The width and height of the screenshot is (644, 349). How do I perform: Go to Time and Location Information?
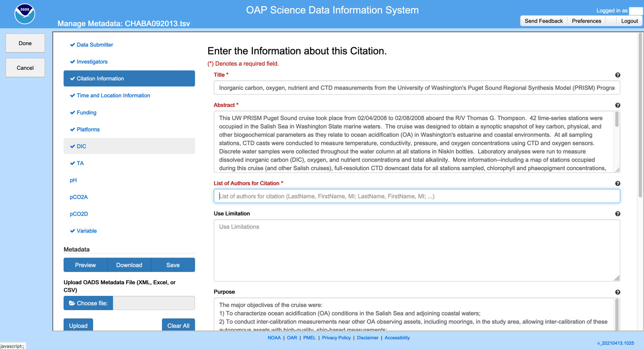(x=113, y=96)
